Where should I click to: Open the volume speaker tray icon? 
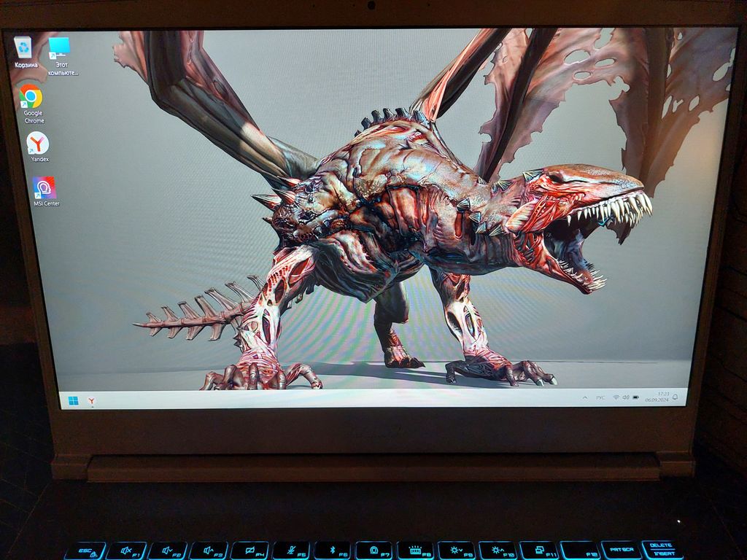coord(625,397)
